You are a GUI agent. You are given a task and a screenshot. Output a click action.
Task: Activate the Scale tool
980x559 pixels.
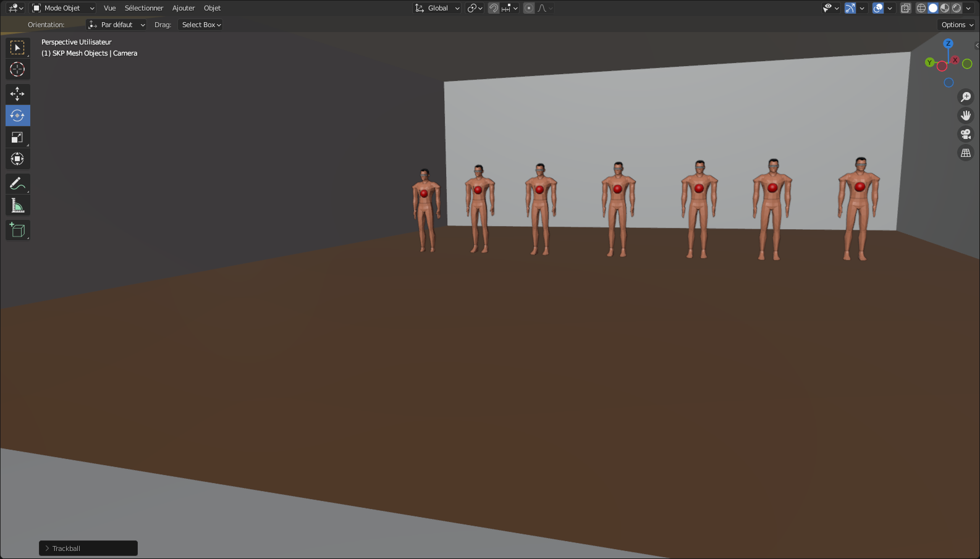tap(17, 137)
